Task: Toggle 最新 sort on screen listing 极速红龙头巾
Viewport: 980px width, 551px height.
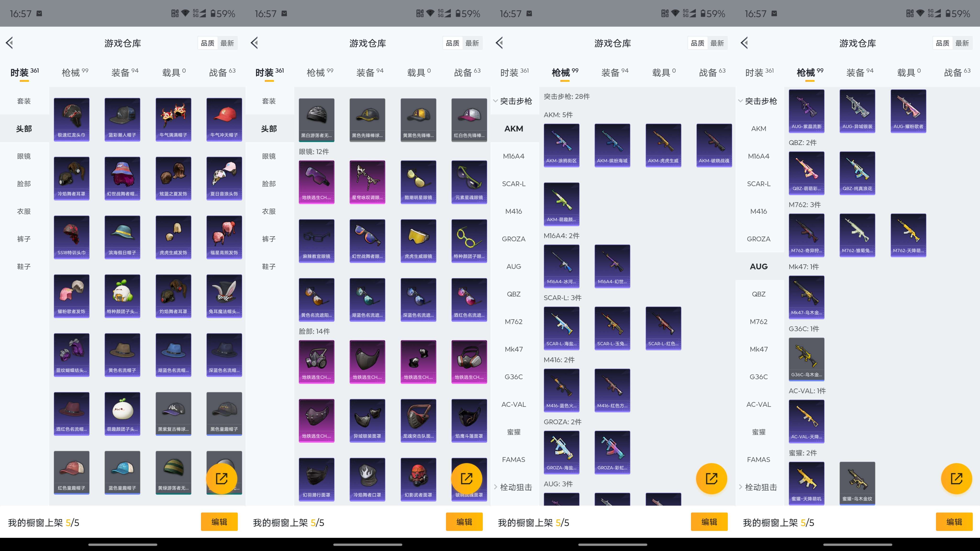Action: tap(228, 43)
